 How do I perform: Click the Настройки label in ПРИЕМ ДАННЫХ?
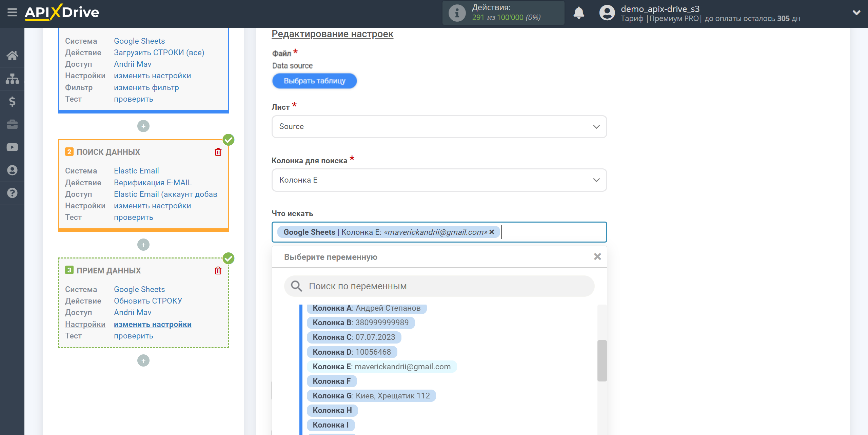[x=85, y=324]
